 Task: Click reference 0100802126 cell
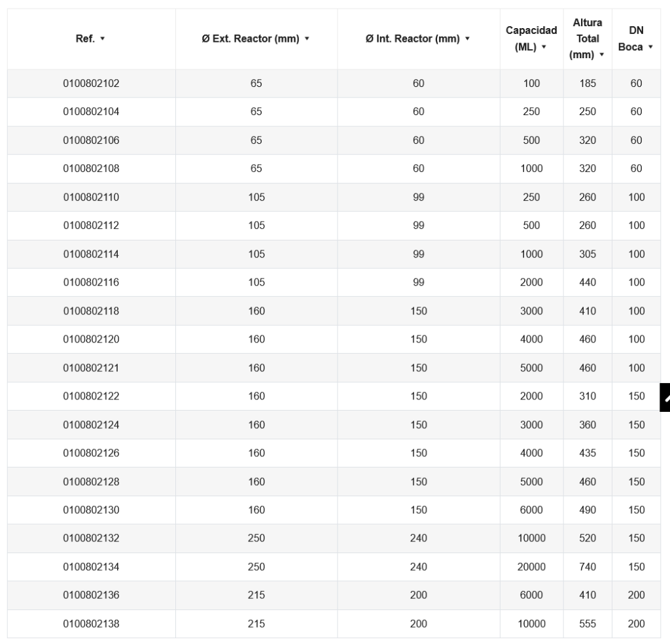91,453
